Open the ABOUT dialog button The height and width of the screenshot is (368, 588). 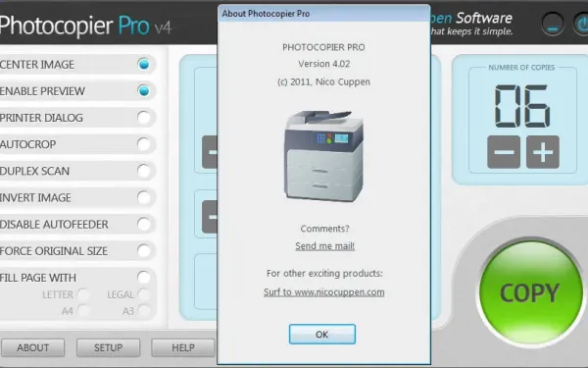[x=32, y=347]
